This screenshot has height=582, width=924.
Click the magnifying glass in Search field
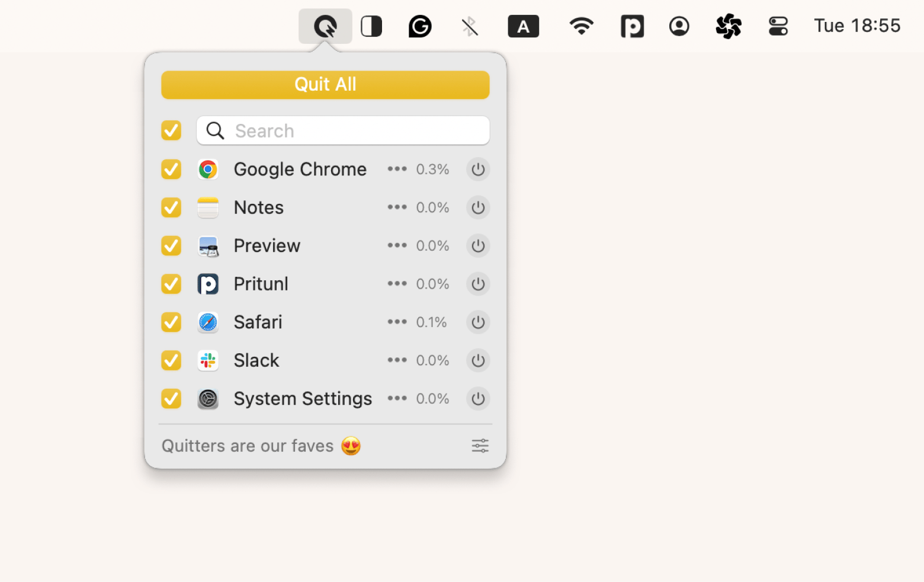[x=215, y=130]
